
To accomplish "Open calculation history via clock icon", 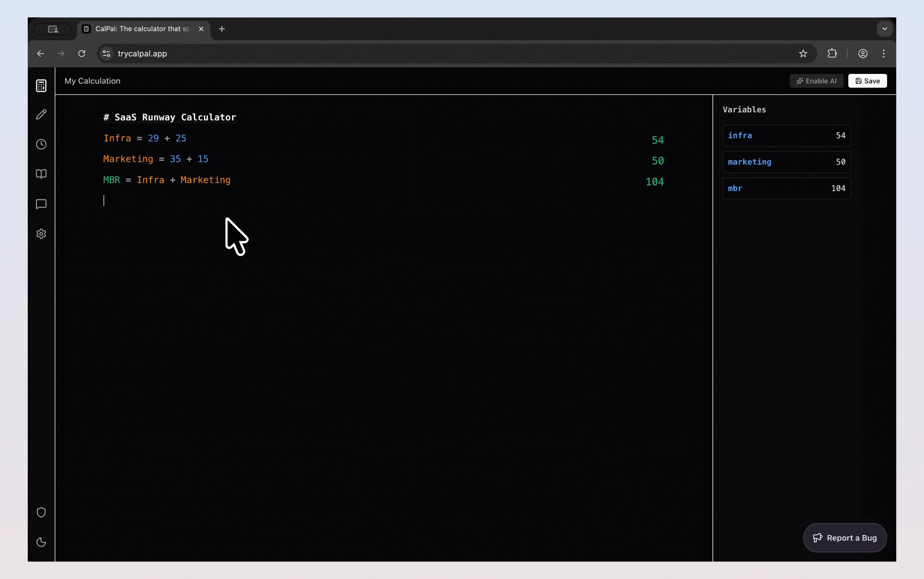I will click(x=41, y=144).
